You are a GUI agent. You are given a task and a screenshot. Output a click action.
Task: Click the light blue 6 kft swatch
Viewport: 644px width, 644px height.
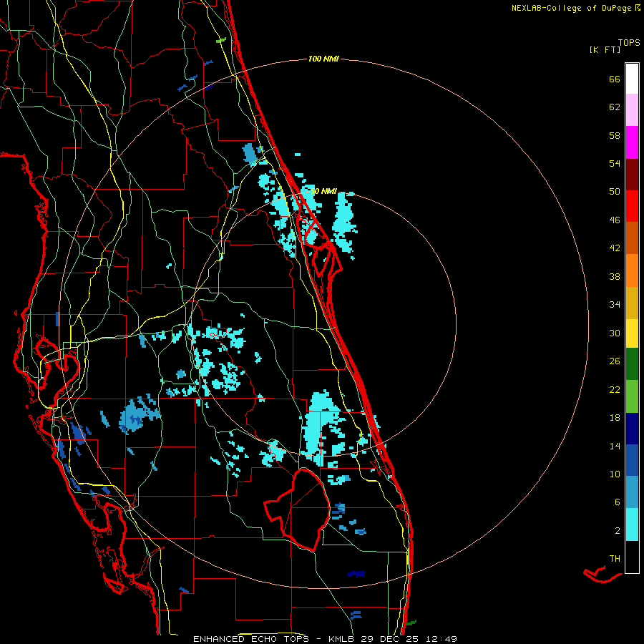pos(632,492)
